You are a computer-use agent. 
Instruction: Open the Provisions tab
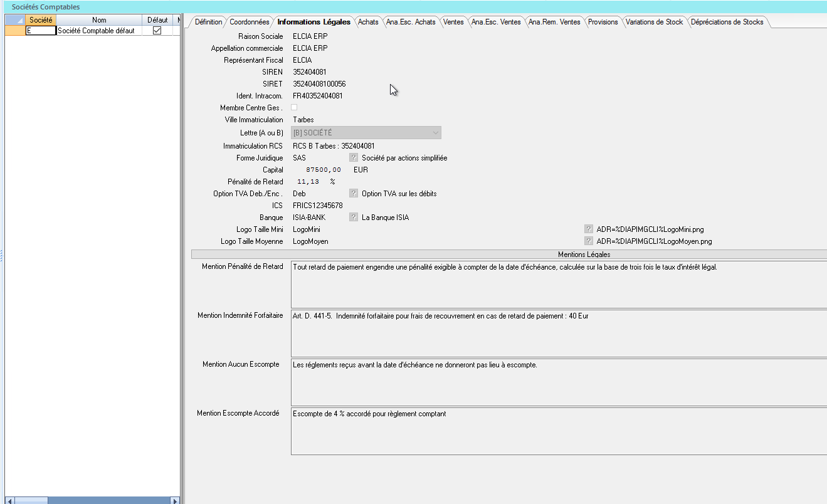click(x=603, y=21)
